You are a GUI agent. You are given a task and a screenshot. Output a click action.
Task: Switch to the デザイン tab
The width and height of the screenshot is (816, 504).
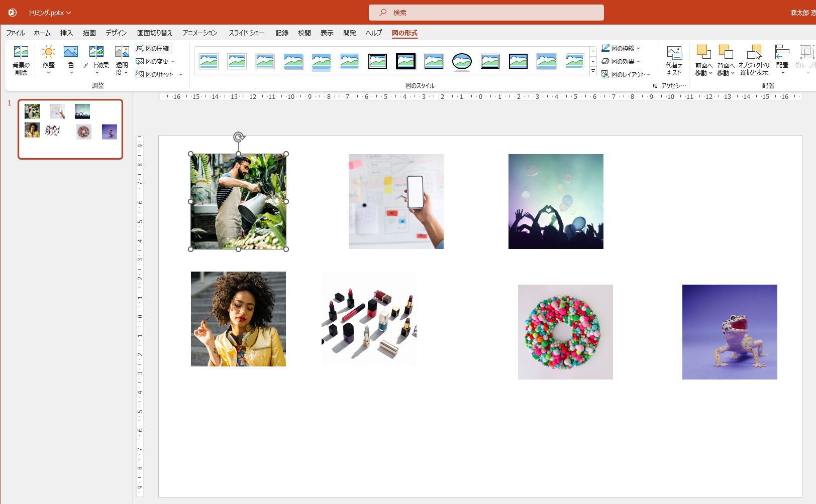[116, 33]
